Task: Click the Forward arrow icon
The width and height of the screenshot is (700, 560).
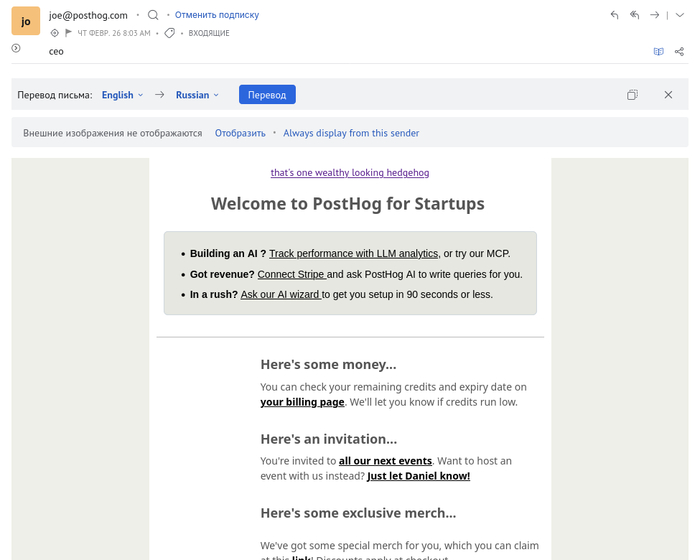Action: click(654, 15)
